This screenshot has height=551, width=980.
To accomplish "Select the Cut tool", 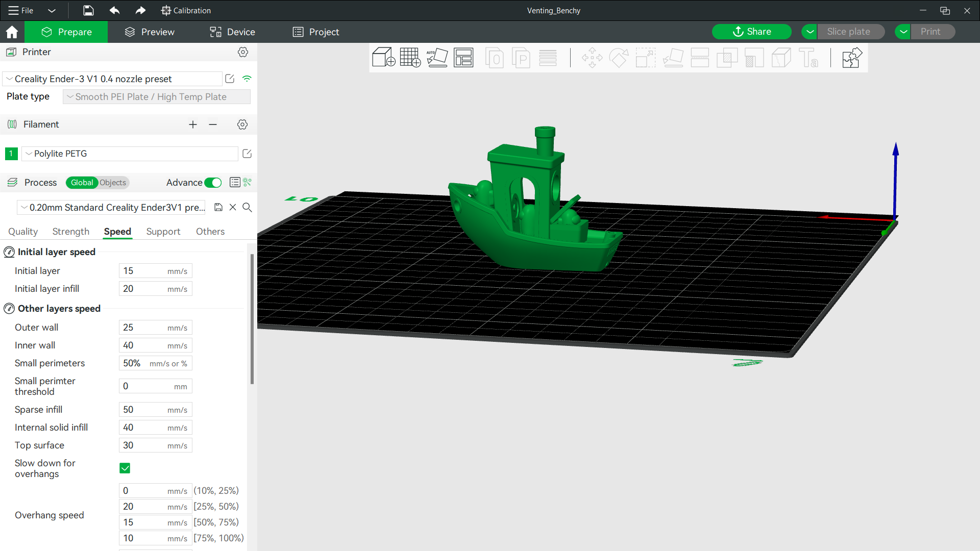I will click(x=700, y=58).
